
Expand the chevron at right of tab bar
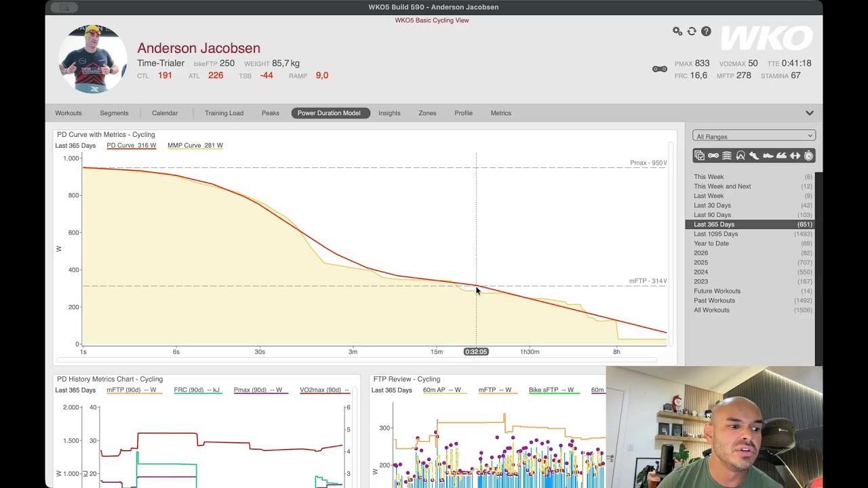(x=809, y=113)
